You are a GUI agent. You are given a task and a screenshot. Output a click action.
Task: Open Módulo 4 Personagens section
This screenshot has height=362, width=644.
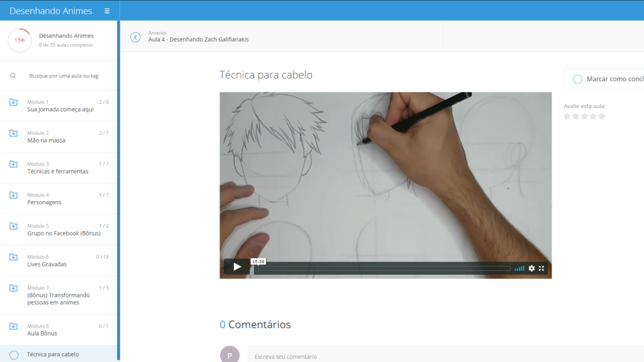(x=58, y=199)
